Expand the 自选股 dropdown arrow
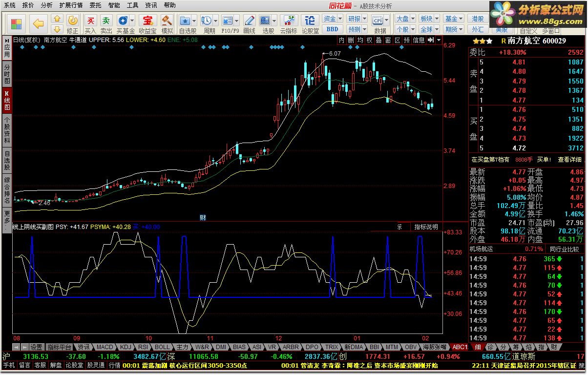 coord(194,21)
